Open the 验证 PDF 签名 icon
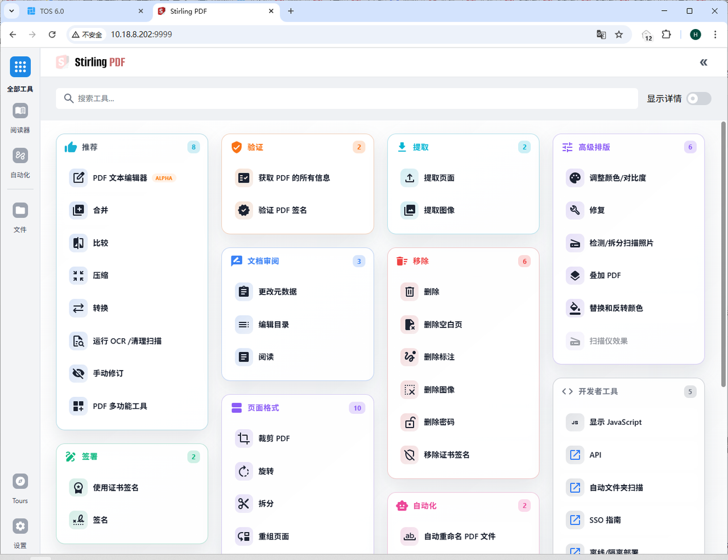Screen dimensions: 728x560 click(244, 210)
